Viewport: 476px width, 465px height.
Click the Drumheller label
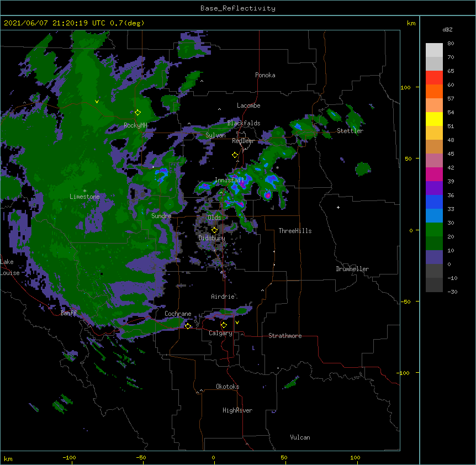click(352, 269)
